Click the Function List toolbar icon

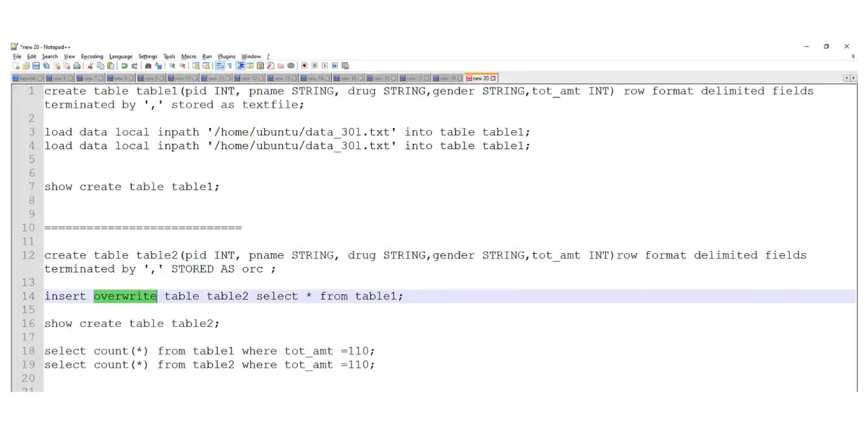271,65
